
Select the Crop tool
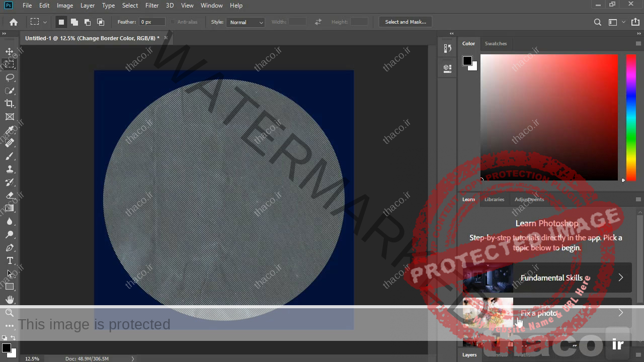pos(10,104)
